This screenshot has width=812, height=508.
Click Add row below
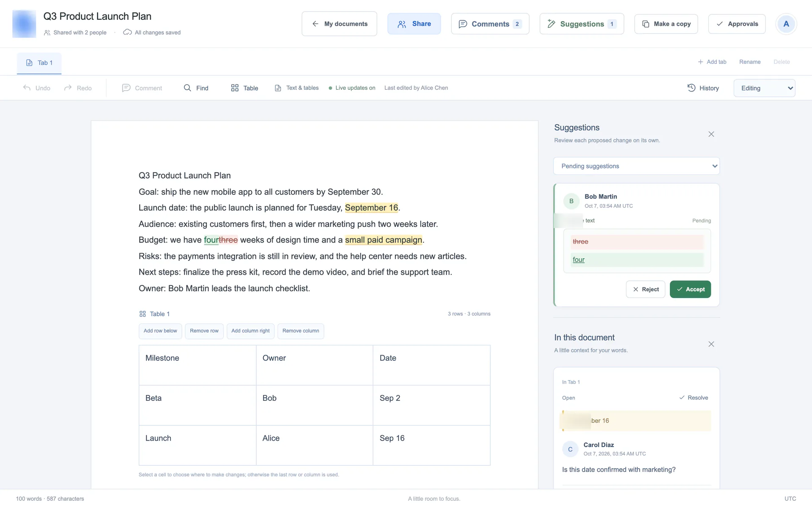tap(160, 331)
